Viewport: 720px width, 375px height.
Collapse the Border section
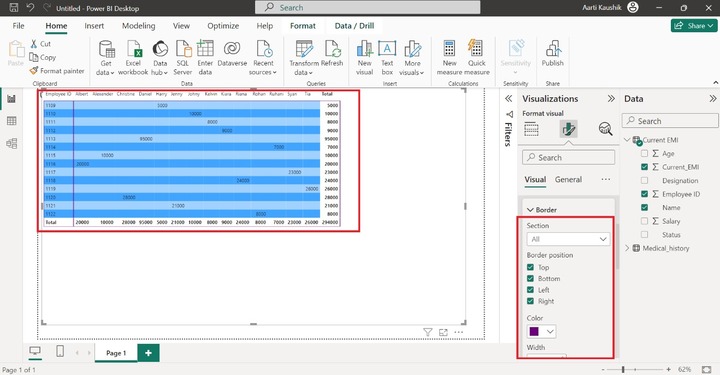coord(530,210)
